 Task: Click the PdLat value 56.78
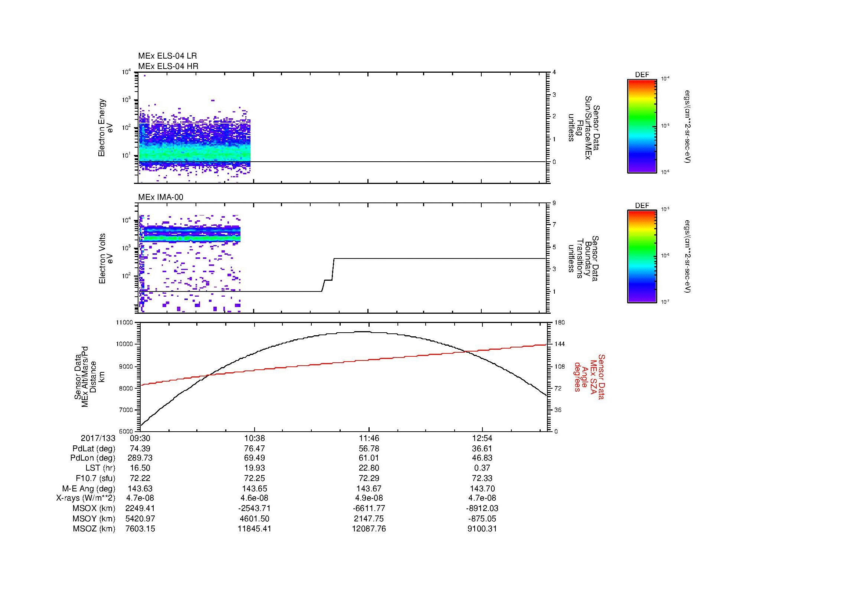pos(369,449)
